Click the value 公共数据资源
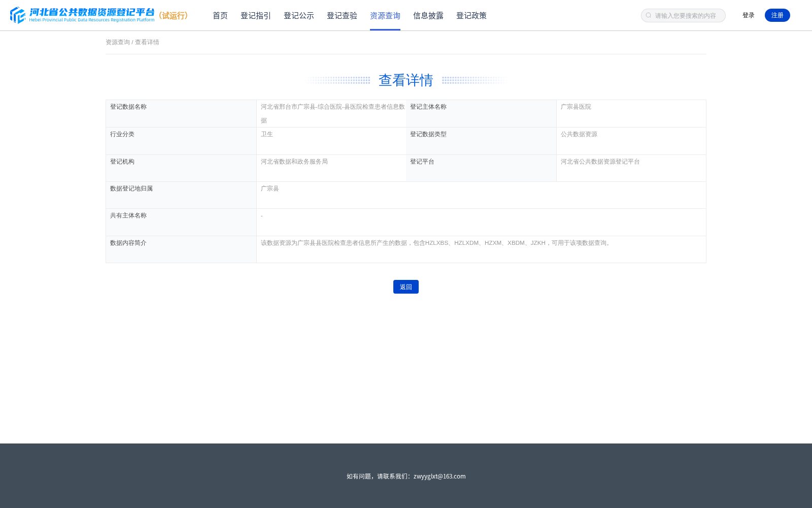This screenshot has height=508, width=812. tap(579, 134)
